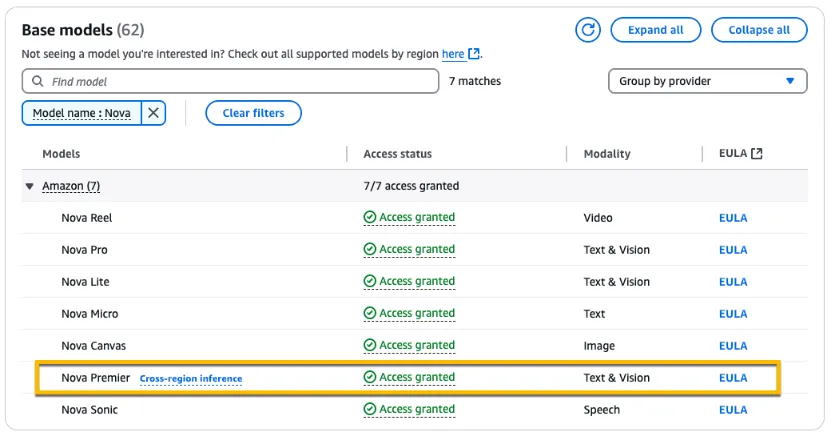Click Access granted status for Nova Sonic

409,410
